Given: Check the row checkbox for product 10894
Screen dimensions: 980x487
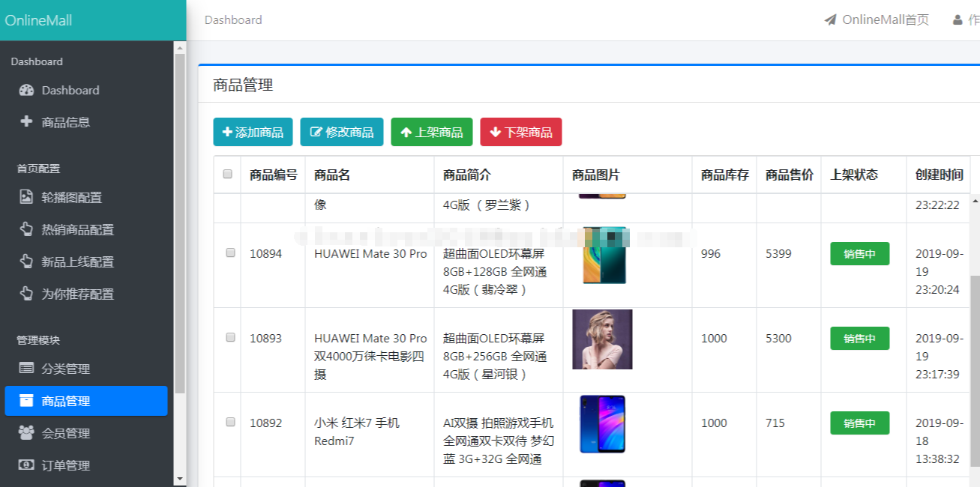Looking at the screenshot, I should click(230, 252).
